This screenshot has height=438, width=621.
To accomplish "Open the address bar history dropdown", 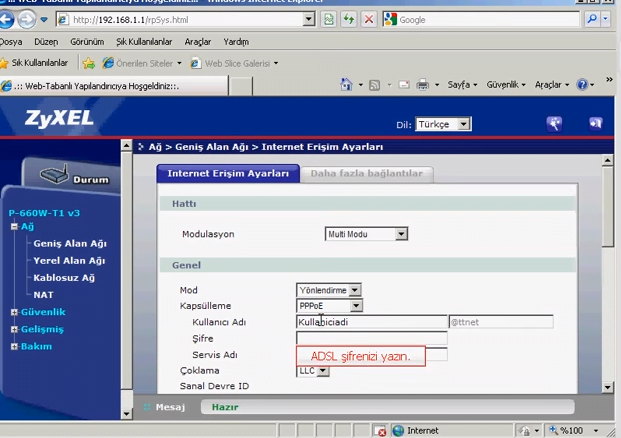I will point(309,19).
